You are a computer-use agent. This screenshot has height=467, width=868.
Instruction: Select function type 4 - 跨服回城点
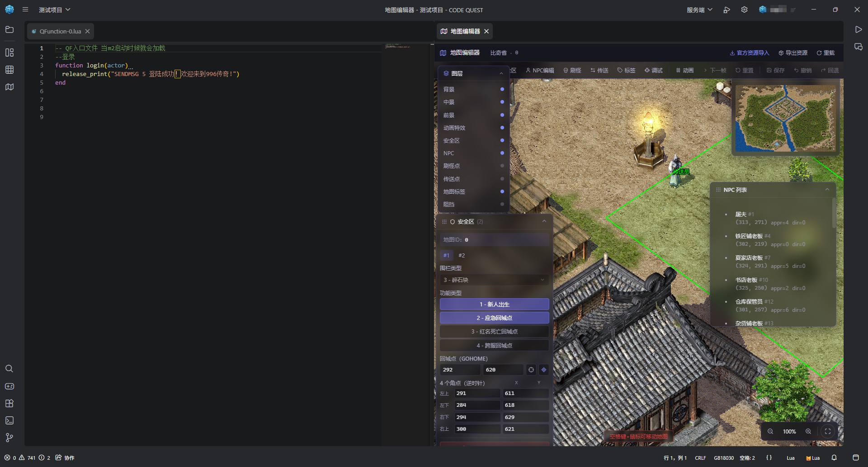pyautogui.click(x=494, y=345)
